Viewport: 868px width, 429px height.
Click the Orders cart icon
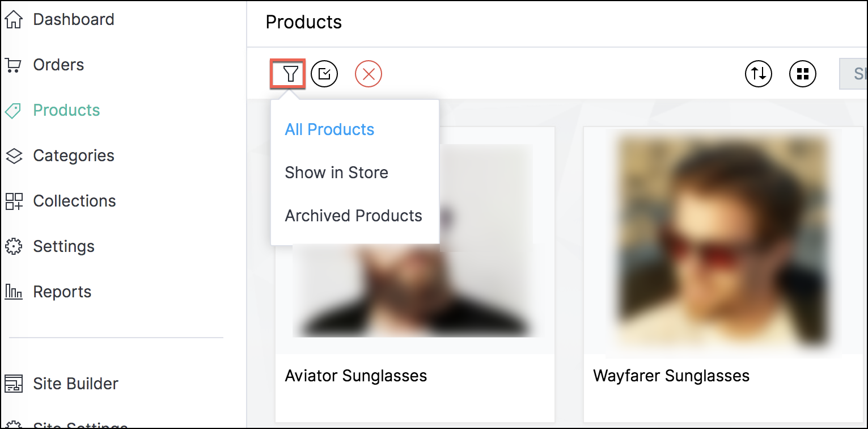click(x=14, y=65)
